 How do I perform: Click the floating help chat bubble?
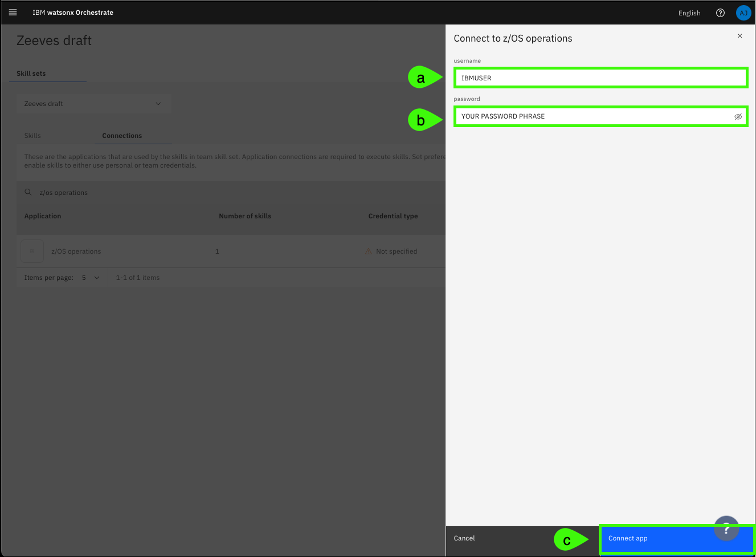[x=726, y=528]
